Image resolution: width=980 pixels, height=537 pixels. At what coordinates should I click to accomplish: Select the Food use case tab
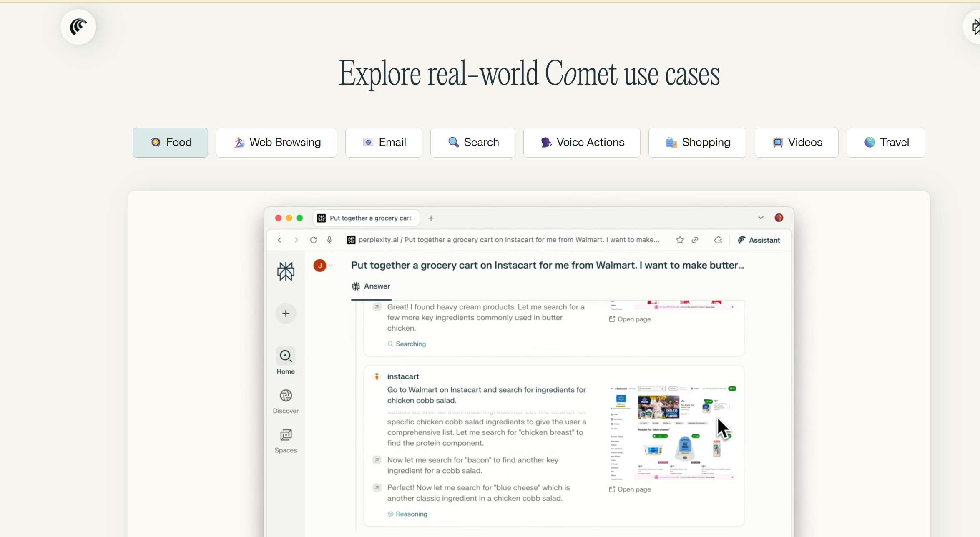170,143
